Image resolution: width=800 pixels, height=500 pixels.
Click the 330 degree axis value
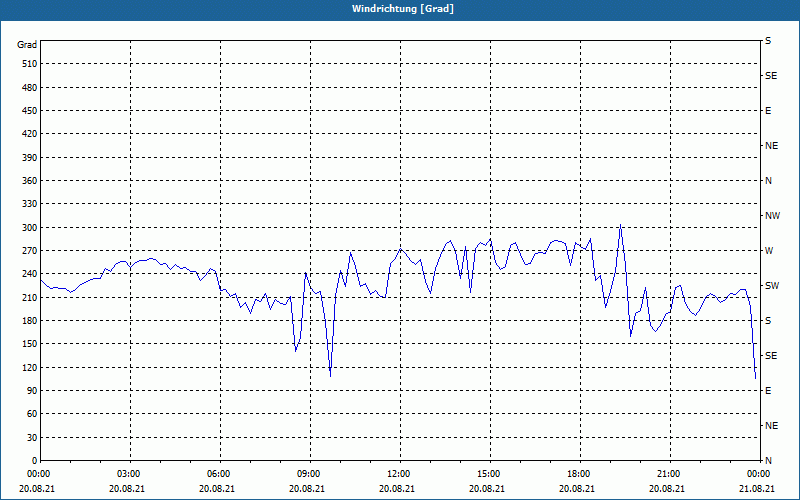coord(29,204)
